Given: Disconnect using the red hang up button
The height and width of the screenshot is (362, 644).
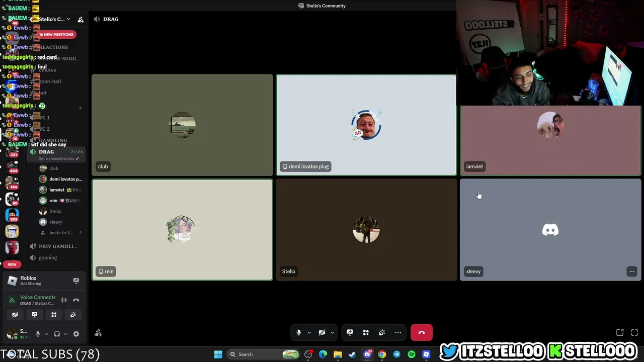Looking at the screenshot, I should 422,332.
